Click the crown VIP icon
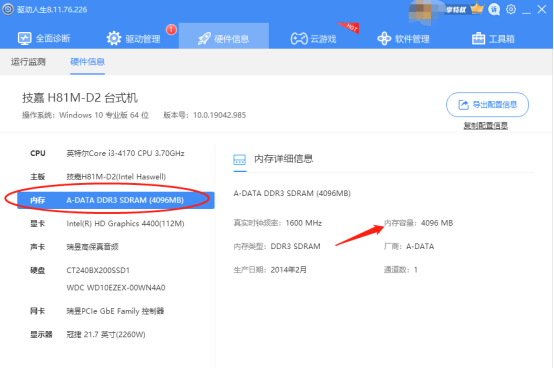Screen dimensions: 554x369 click(477, 8)
